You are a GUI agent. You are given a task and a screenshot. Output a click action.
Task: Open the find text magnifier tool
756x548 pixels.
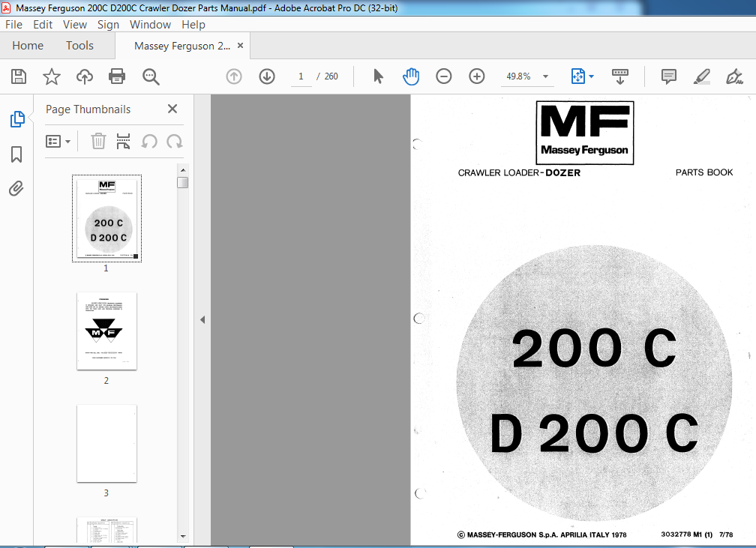151,76
